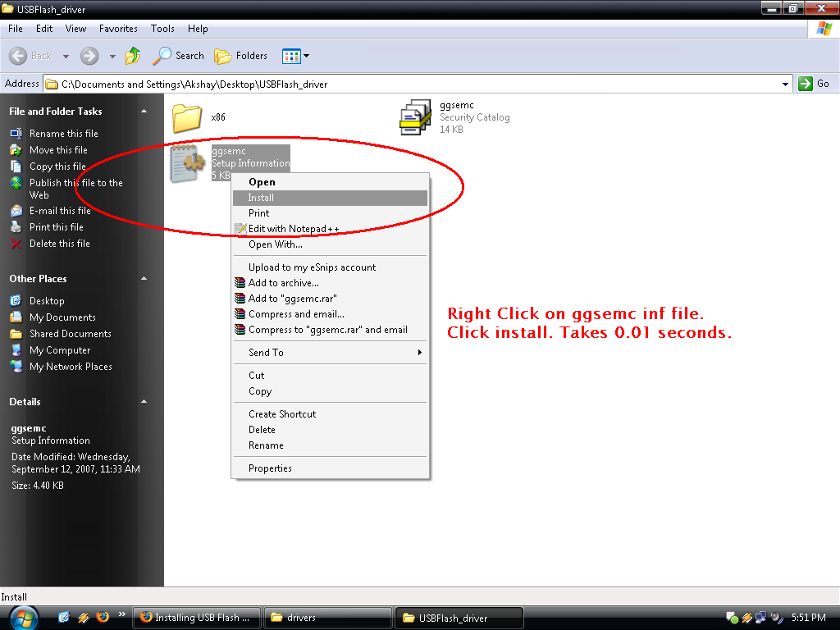
Task: Show hidden quick launch icons chevron
Action: tap(121, 614)
